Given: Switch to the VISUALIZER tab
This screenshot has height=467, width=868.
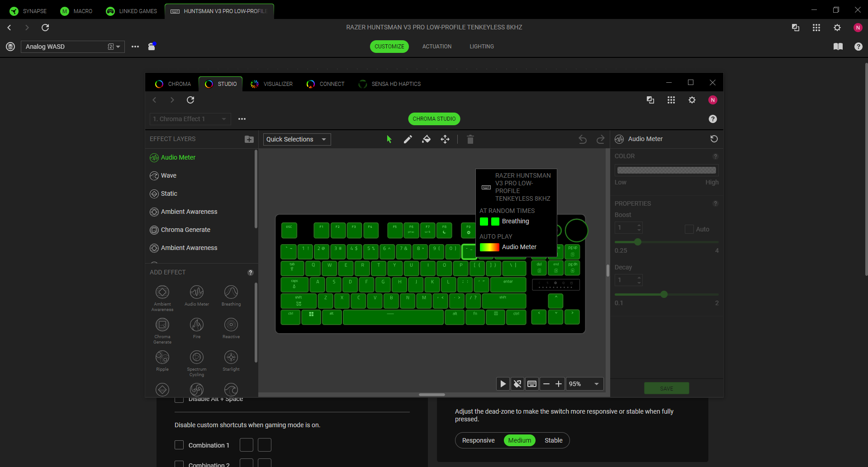Looking at the screenshot, I should point(272,84).
